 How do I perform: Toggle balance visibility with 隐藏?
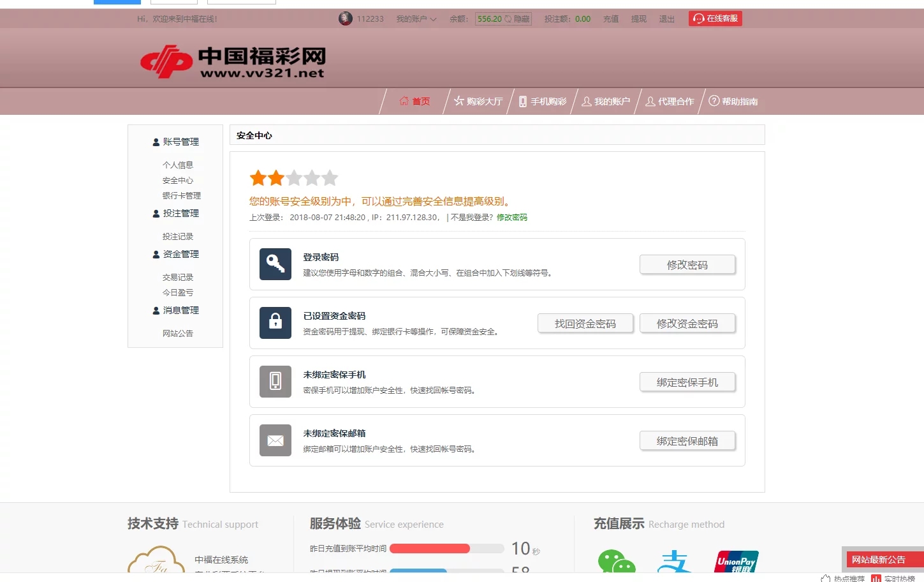(x=518, y=19)
